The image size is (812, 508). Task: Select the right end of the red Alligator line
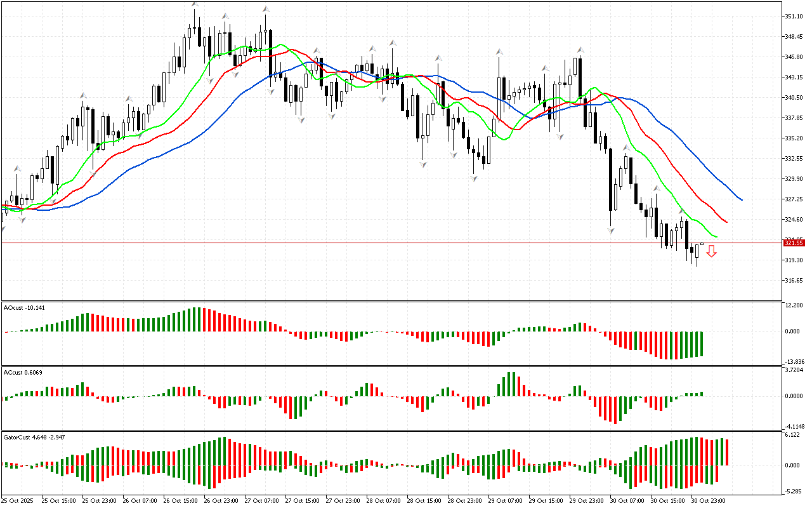click(x=727, y=222)
